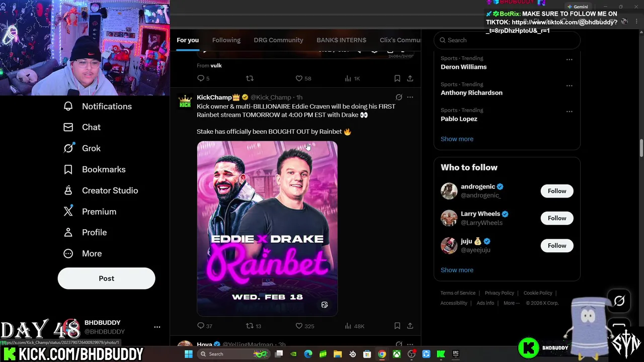
Task: Select the For you tab
Action: click(x=188, y=40)
